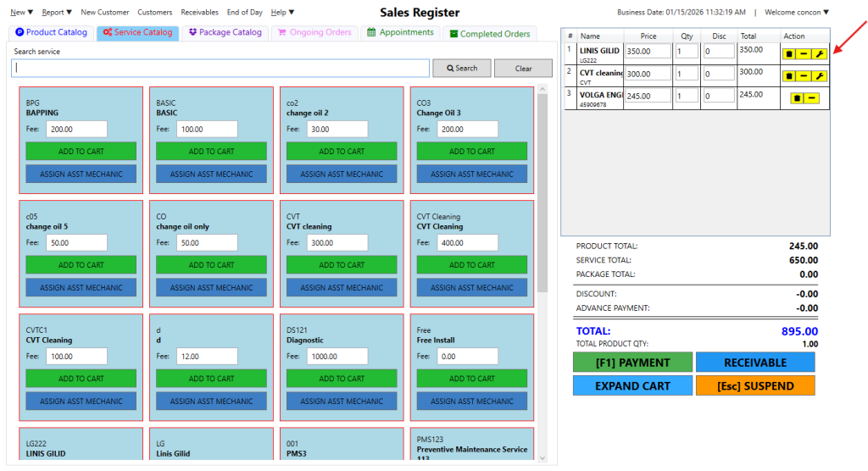
Task: Expand the Report menu
Action: coord(57,13)
